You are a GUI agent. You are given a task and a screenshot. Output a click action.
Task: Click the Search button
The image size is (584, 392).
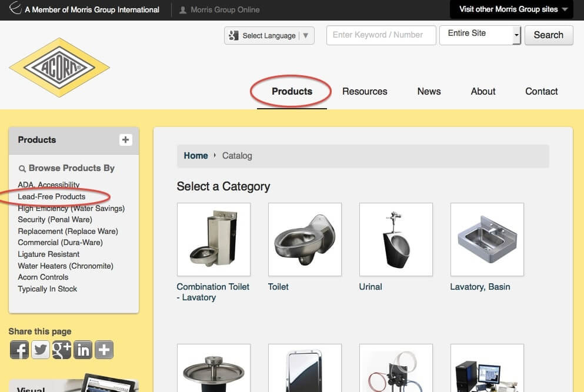click(549, 35)
